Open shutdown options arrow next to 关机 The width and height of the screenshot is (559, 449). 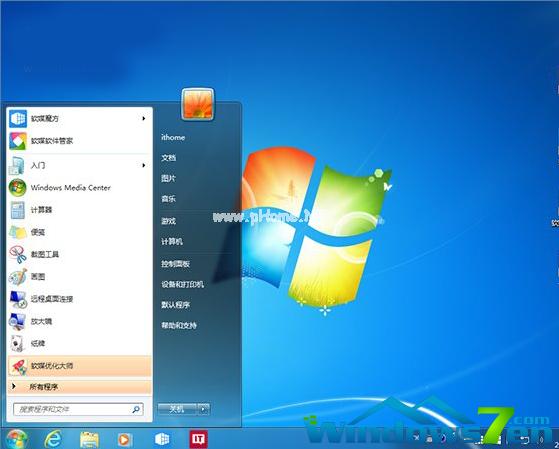[x=204, y=409]
